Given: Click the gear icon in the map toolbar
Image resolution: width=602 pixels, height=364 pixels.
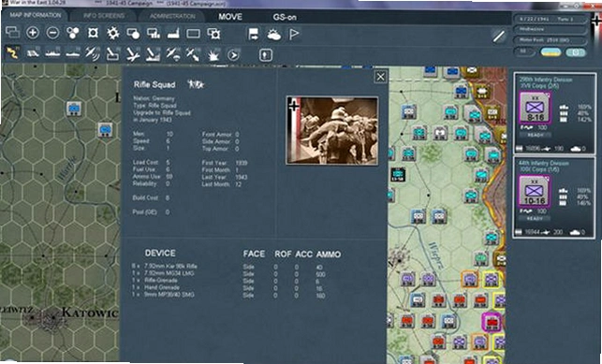Looking at the screenshot, I should pyautogui.click(x=113, y=33).
